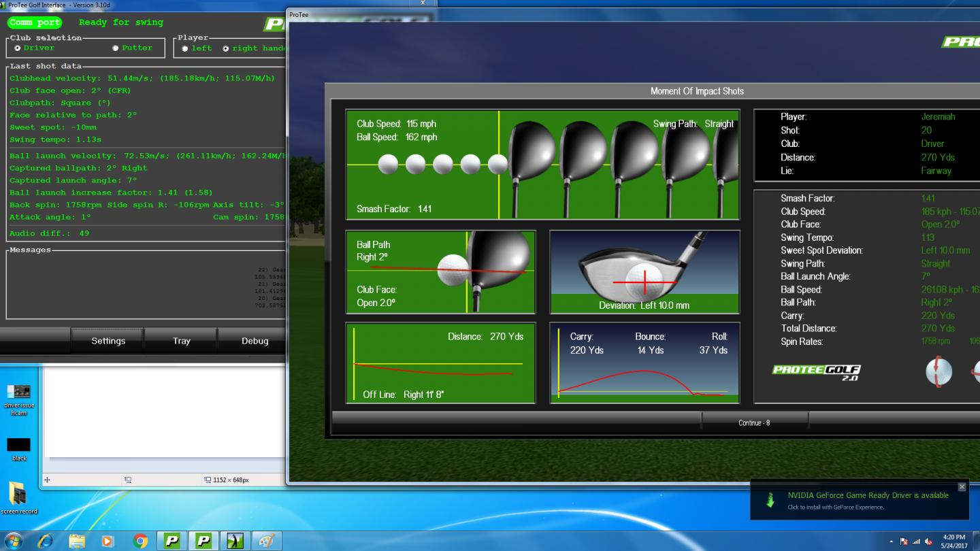Open Windows Media Player from the taskbar
This screenshot has height=551, width=980.
[x=108, y=541]
